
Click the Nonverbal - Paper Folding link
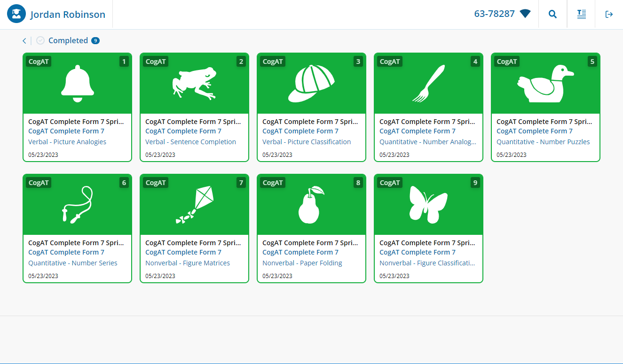click(x=302, y=263)
